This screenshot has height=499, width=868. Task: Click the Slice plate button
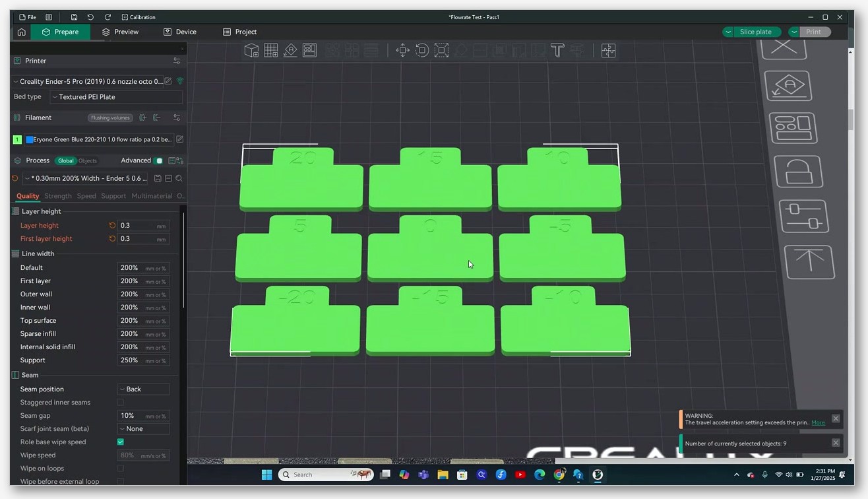pyautogui.click(x=755, y=32)
